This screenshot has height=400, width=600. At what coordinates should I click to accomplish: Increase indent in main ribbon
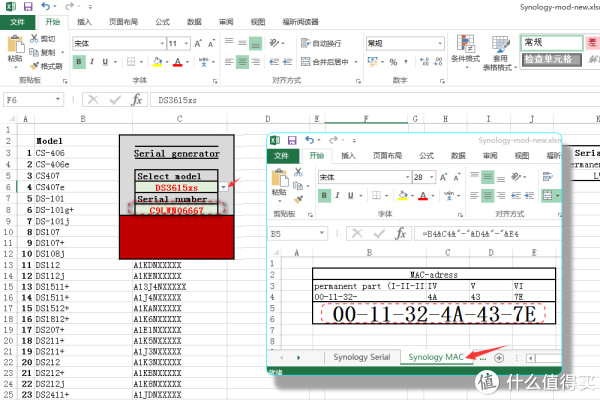coord(287,62)
